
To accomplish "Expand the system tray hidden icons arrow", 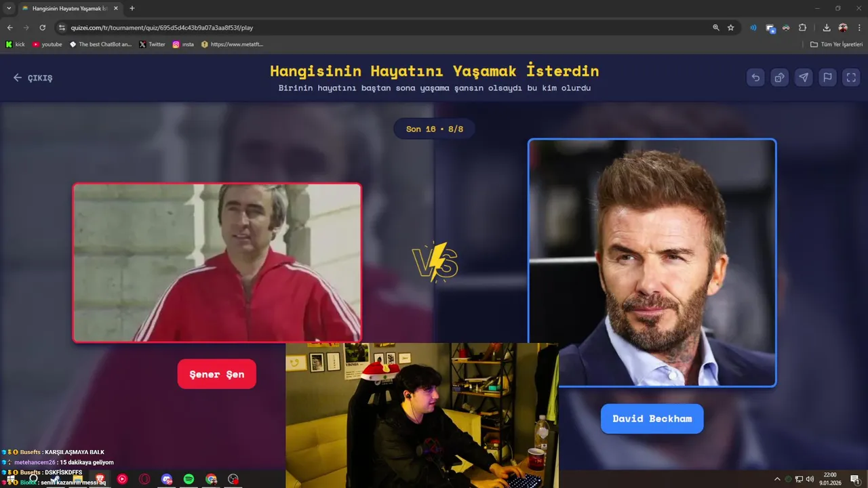I will point(777,479).
